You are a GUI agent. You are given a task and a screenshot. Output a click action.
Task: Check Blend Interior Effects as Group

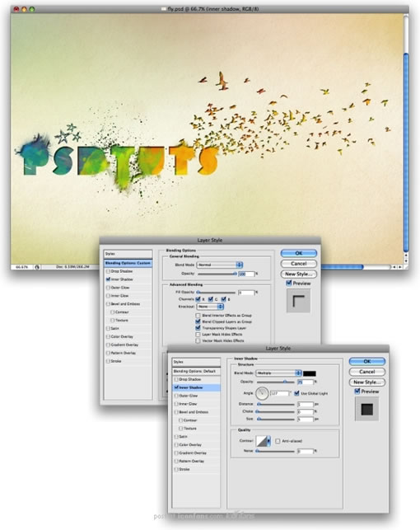click(x=198, y=316)
